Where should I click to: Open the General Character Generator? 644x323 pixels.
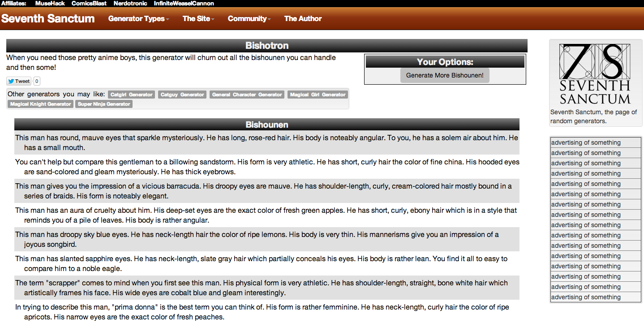247,95
